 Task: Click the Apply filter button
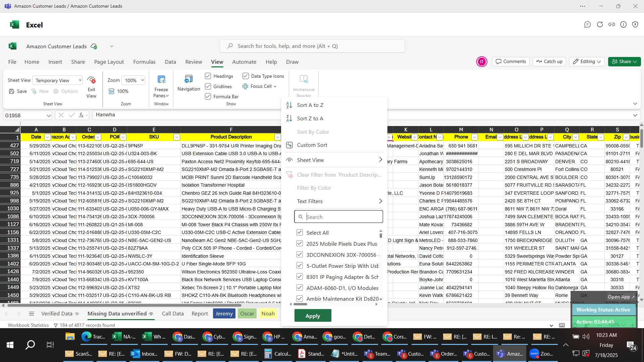(313, 316)
